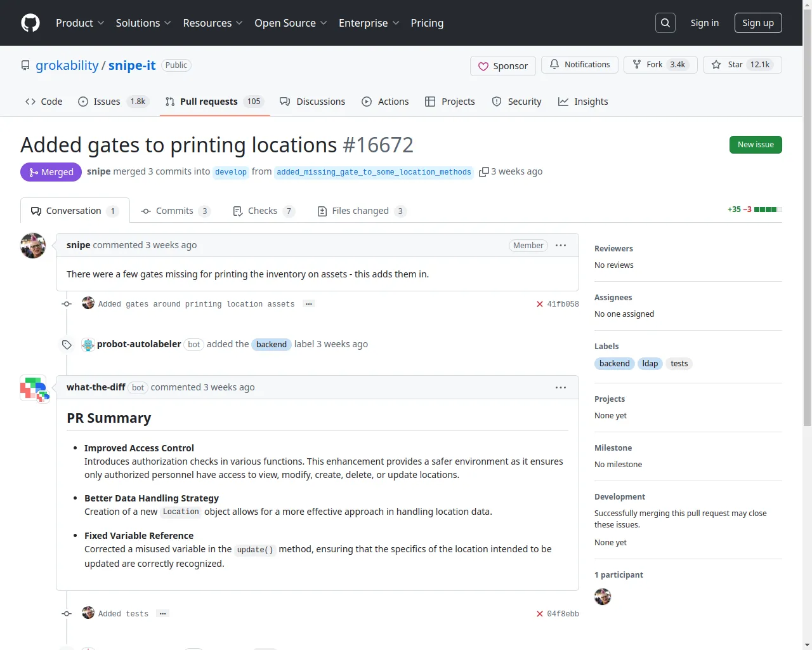812x650 pixels.
Task: Switch to the Conversation tab
Action: pyautogui.click(x=75, y=211)
